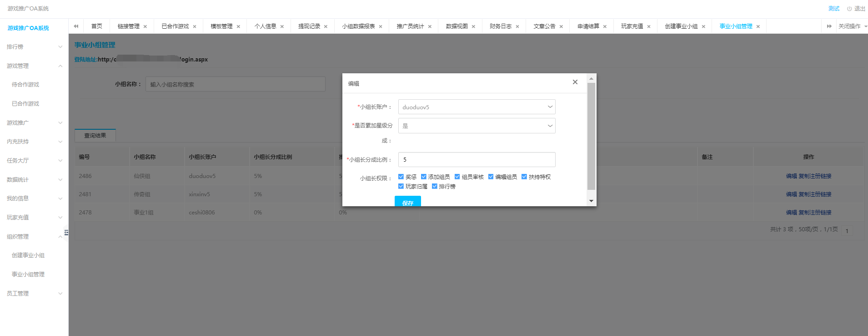This screenshot has height=336, width=868.
Task: Click the tab scroll-left double arrow icon
Action: click(x=76, y=26)
